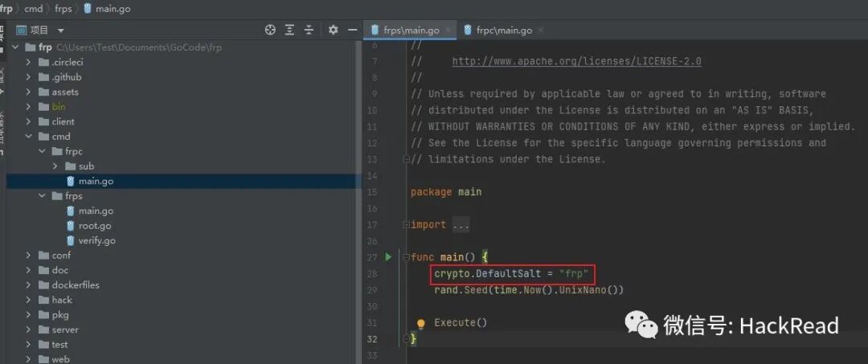
Task: Click cmd in the breadcrumb path
Action: click(33, 9)
